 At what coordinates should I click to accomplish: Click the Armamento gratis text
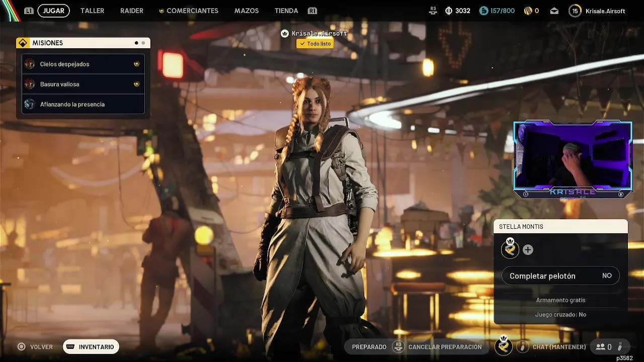pyautogui.click(x=560, y=300)
